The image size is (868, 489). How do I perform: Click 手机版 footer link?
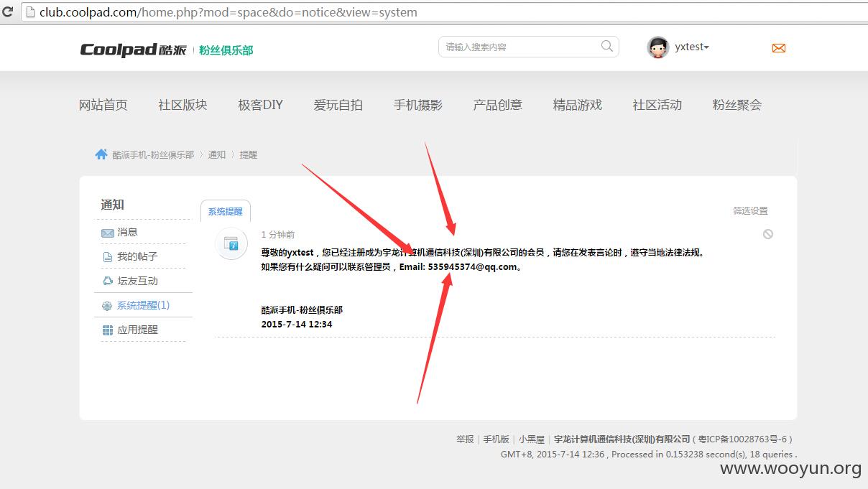[x=496, y=439]
